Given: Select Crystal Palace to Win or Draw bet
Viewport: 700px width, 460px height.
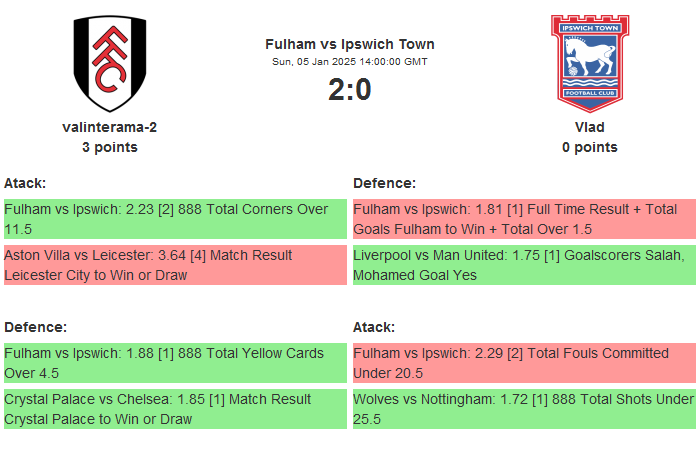Looking at the screenshot, I should 175,409.
